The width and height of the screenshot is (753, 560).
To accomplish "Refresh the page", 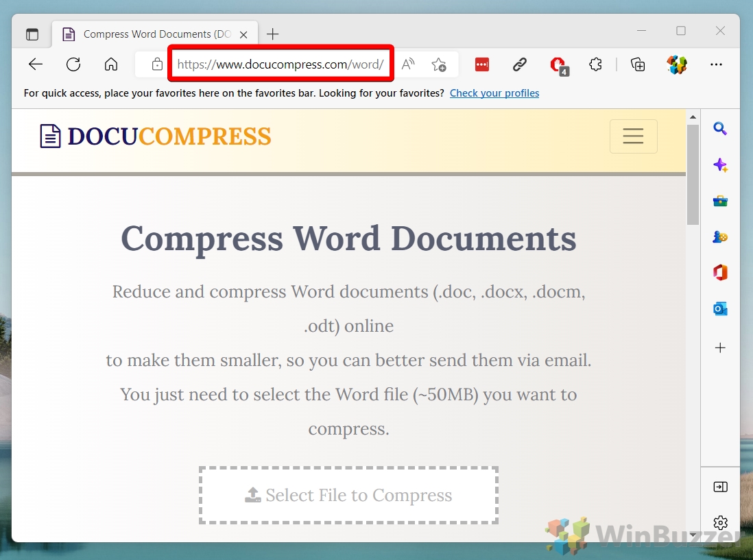I will pyautogui.click(x=73, y=64).
